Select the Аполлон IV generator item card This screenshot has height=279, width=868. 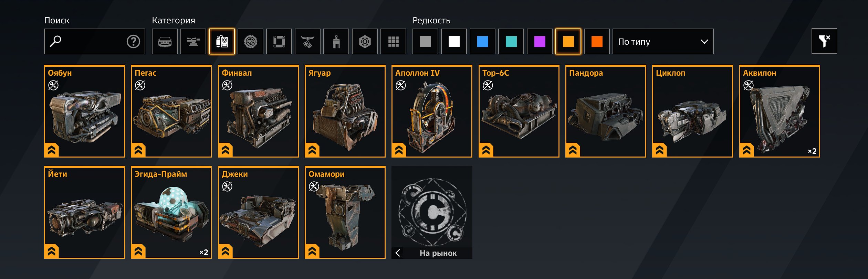pyautogui.click(x=432, y=111)
